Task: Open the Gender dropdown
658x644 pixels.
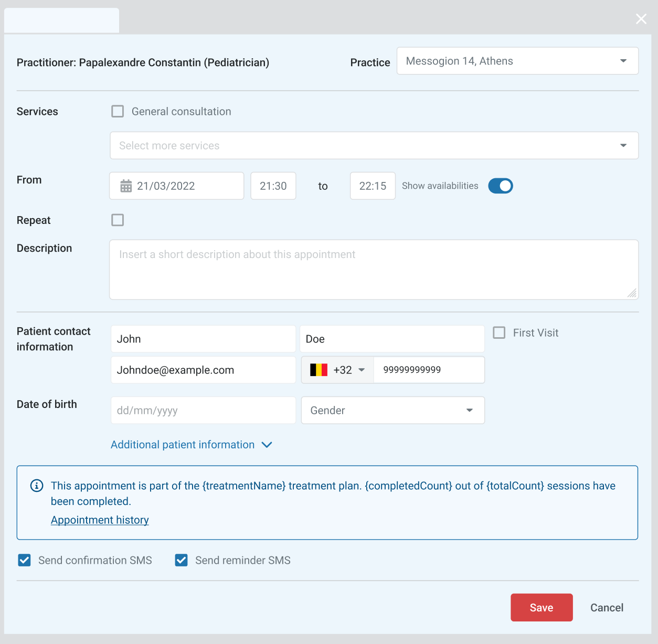Action: point(392,411)
